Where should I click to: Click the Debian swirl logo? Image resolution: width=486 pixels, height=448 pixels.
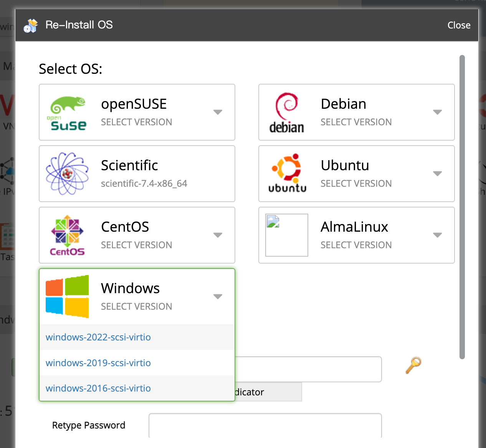coord(287,113)
